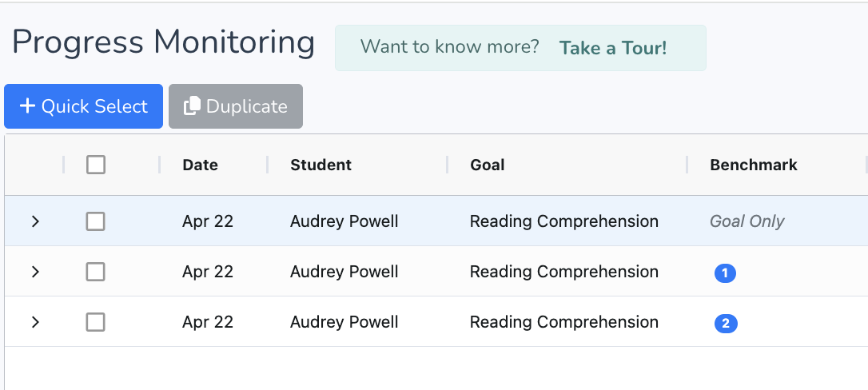Expand the benchmark 1 row chevron

point(35,272)
